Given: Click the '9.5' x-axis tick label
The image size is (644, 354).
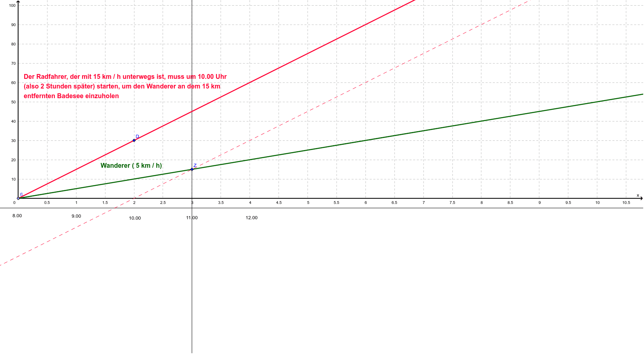Looking at the screenshot, I should 568,202.
